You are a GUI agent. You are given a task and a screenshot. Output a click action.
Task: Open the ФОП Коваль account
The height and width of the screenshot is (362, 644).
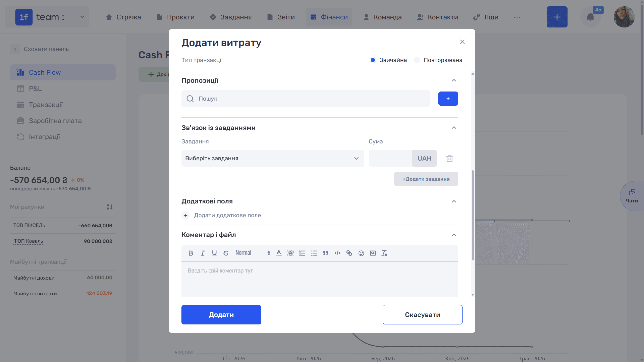pos(28,241)
